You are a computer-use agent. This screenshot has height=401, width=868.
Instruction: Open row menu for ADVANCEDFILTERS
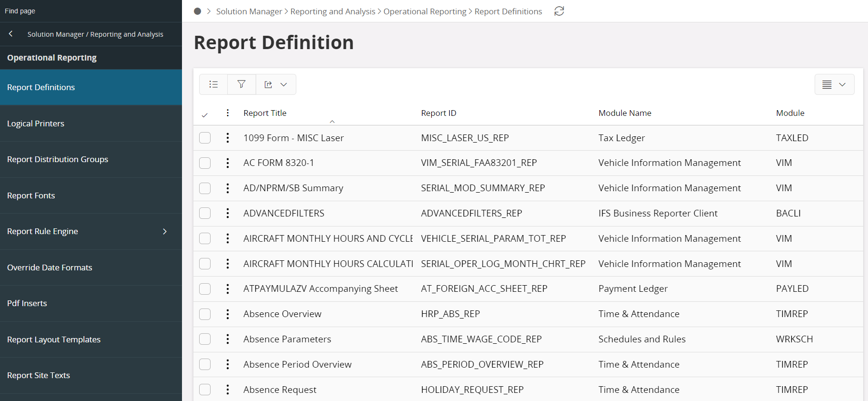click(228, 213)
